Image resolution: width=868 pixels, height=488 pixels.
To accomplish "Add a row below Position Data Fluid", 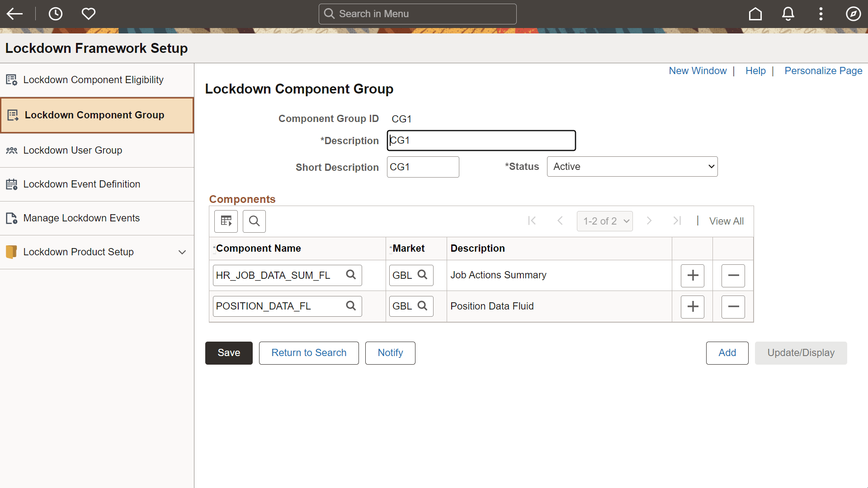I will 692,306.
